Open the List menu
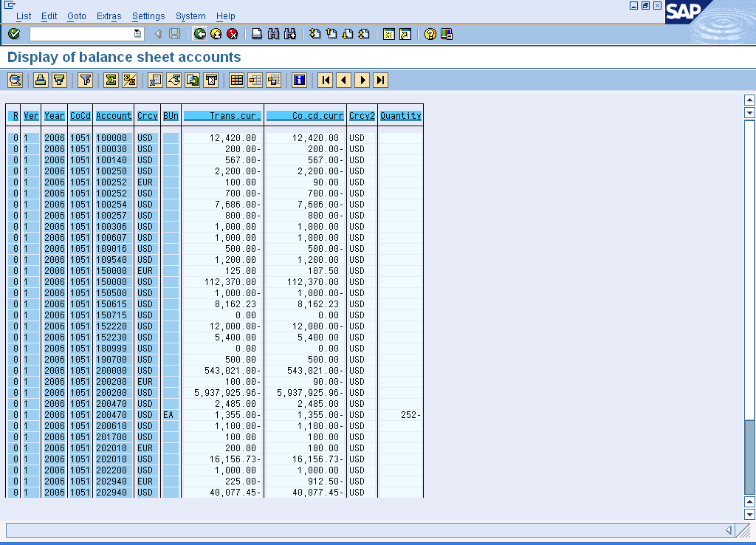 tap(24, 16)
